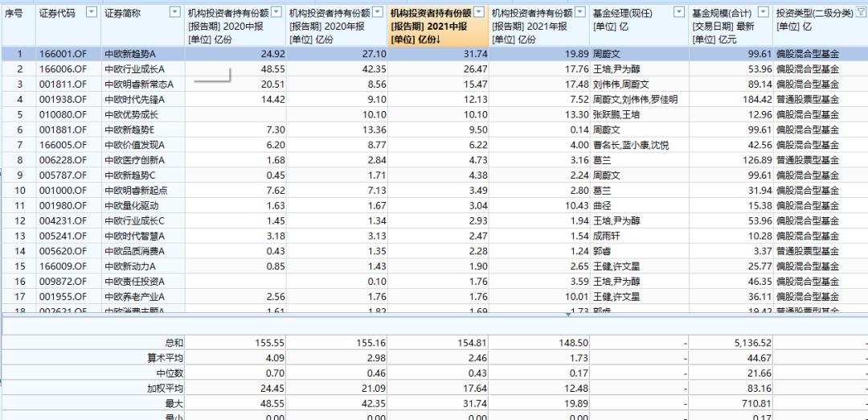Click fund size value 184.42
The width and height of the screenshot is (868, 420).
(x=757, y=100)
